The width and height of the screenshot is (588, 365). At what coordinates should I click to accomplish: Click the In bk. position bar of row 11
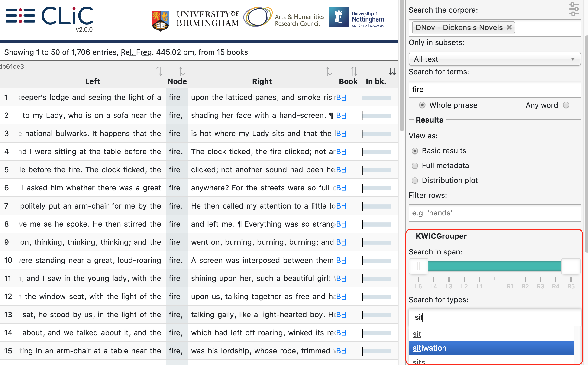click(x=376, y=279)
